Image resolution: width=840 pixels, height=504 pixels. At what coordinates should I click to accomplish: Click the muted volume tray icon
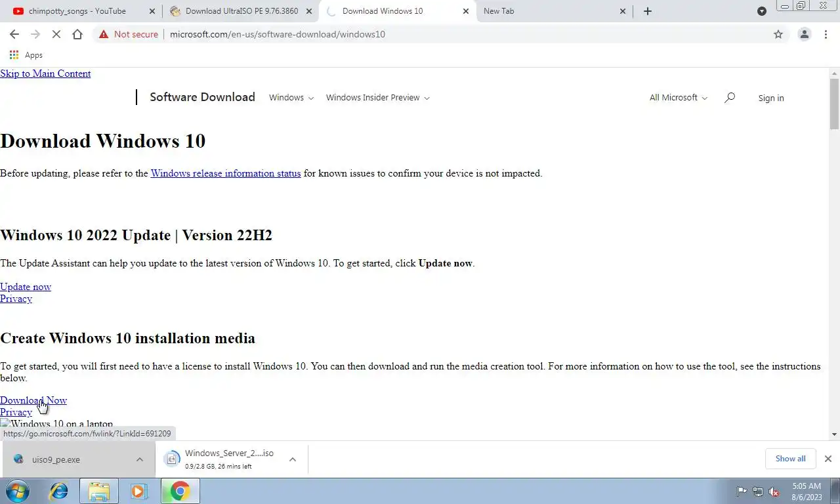pyautogui.click(x=774, y=492)
